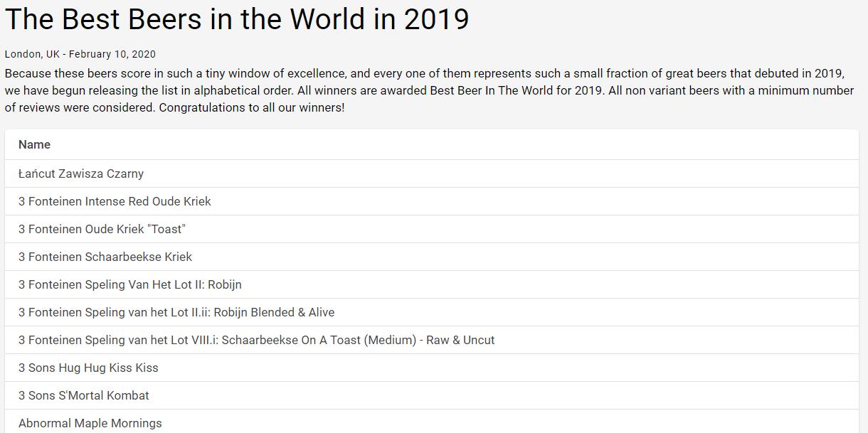Sort by the Name column header
This screenshot has height=433, width=868.
pos(34,144)
